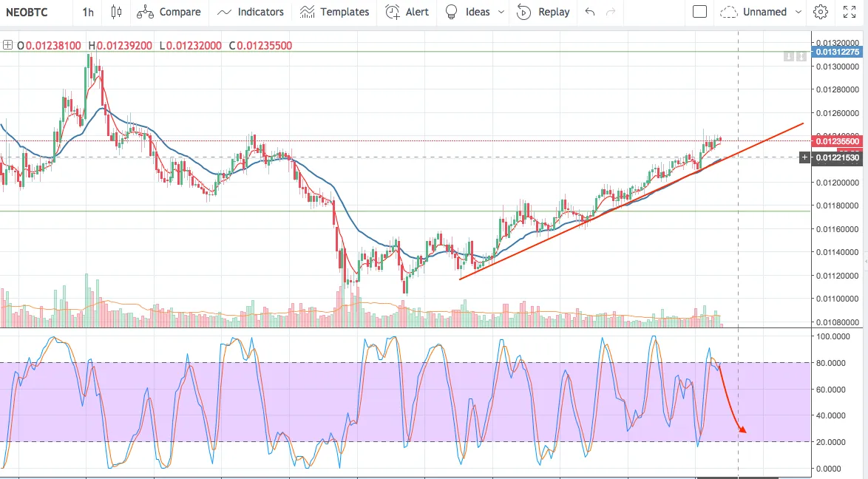Viewport: 868px width, 479px height.
Task: Open the collapsed right side panel arrow
Action: 865,261
